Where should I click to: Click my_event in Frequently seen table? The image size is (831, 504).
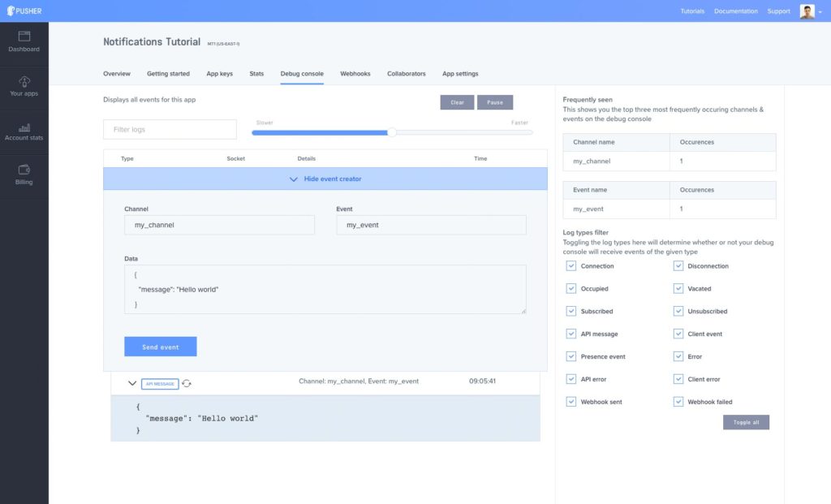click(588, 209)
